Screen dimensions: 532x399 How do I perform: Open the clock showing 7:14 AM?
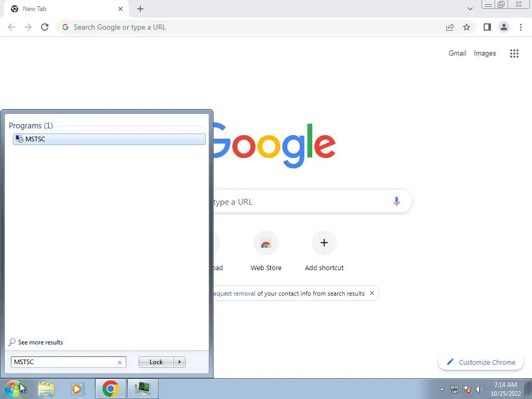(x=505, y=389)
